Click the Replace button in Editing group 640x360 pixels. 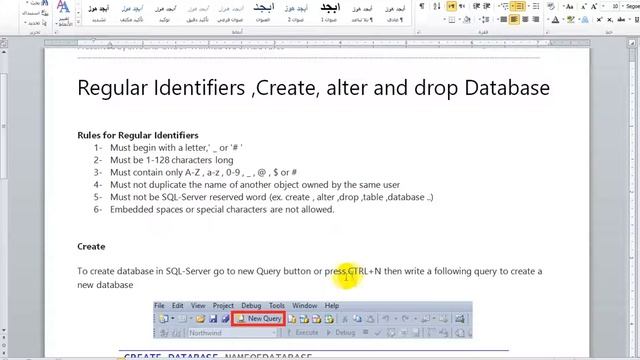(x=36, y=13)
